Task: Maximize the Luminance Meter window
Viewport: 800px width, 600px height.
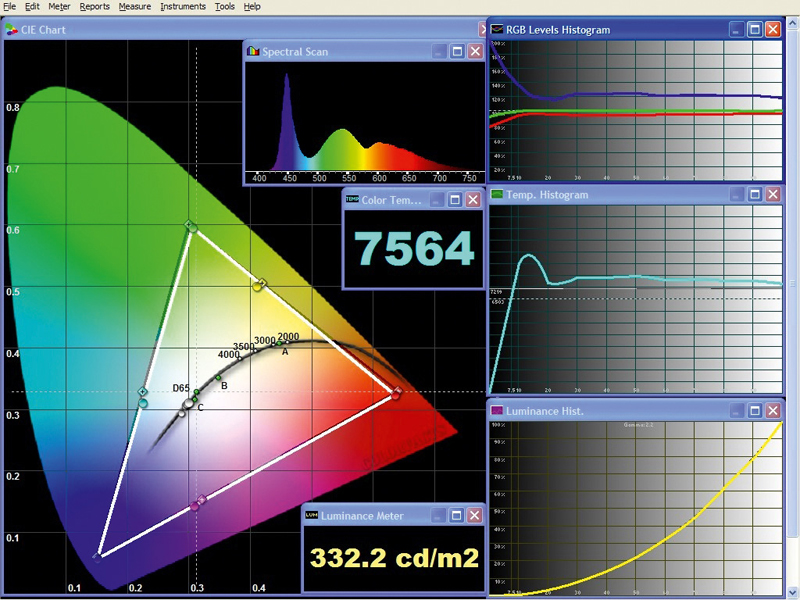Action: pos(456,515)
